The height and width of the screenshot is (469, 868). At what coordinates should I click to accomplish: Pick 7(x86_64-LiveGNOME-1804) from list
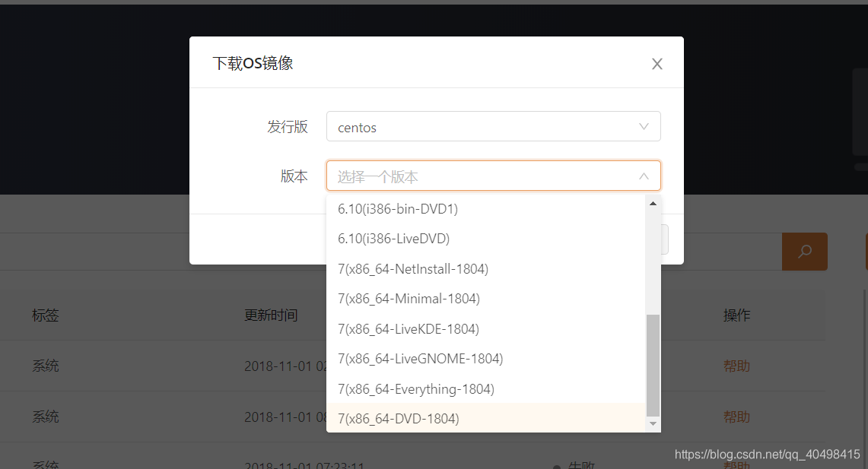(x=485, y=359)
